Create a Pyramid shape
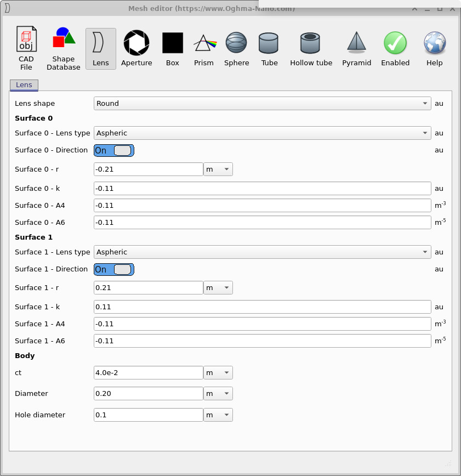The image size is (461, 476). pyautogui.click(x=356, y=47)
